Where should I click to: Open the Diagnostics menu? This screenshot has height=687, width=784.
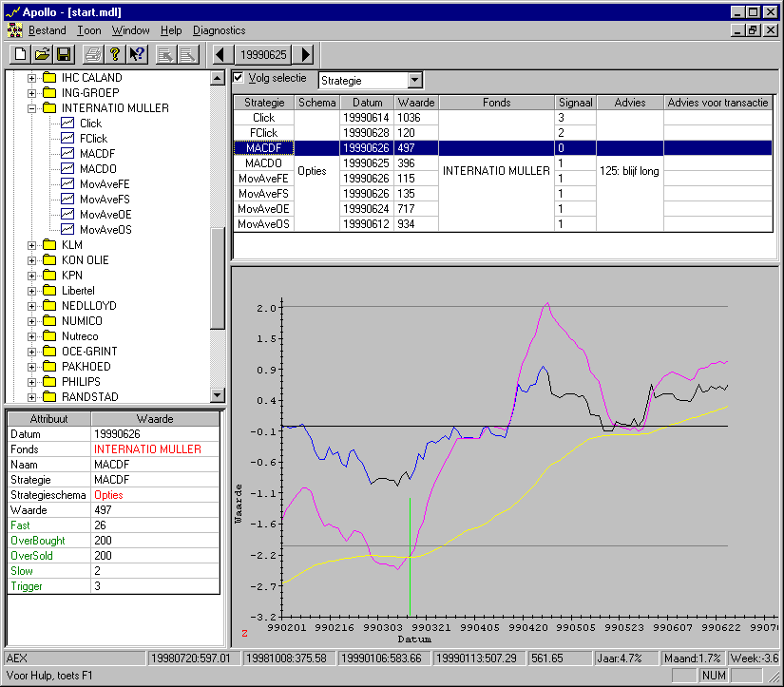click(x=219, y=30)
